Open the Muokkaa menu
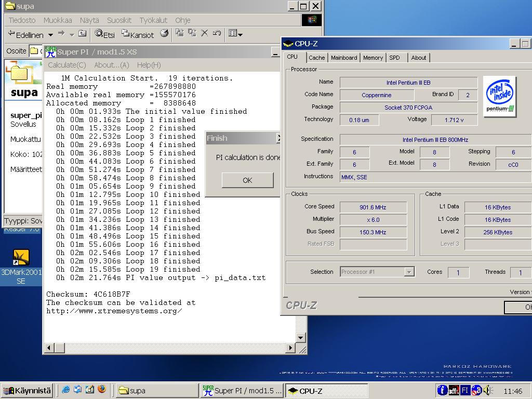The width and height of the screenshot is (532, 399). pyautogui.click(x=58, y=20)
